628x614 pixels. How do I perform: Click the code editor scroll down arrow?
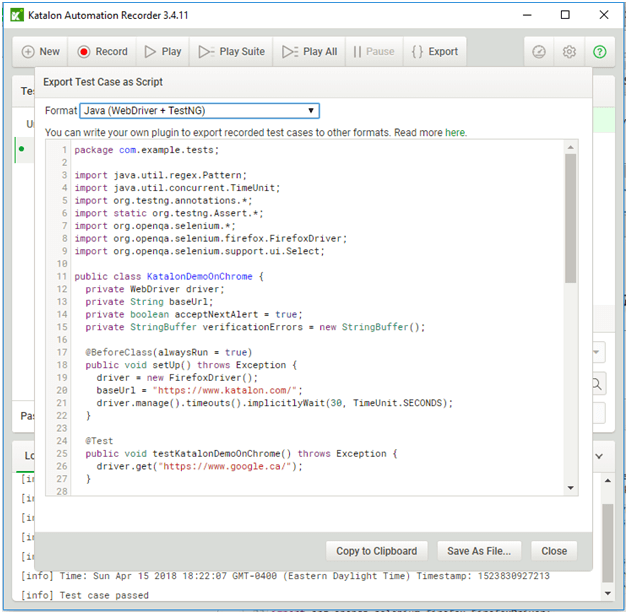pyautogui.click(x=571, y=488)
